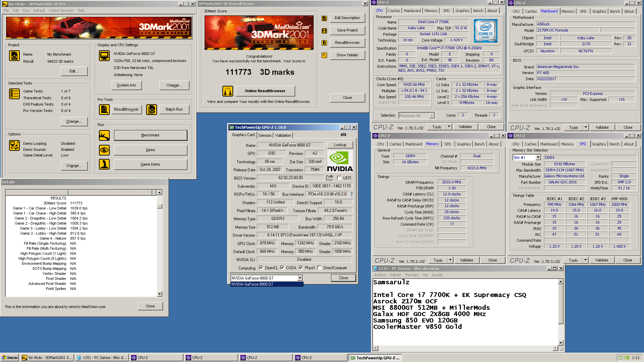Click Save Project button
Screen dimensions: 644x362
coord(347,30)
